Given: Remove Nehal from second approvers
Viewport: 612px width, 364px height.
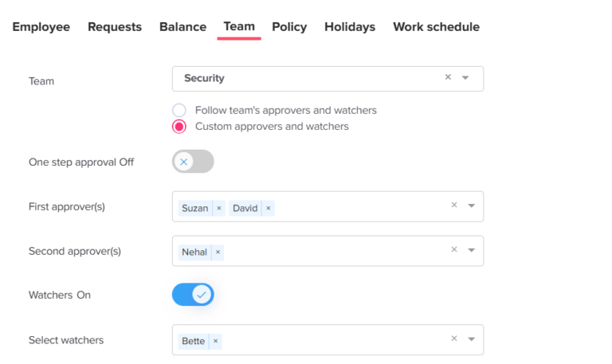Looking at the screenshot, I should 218,252.
